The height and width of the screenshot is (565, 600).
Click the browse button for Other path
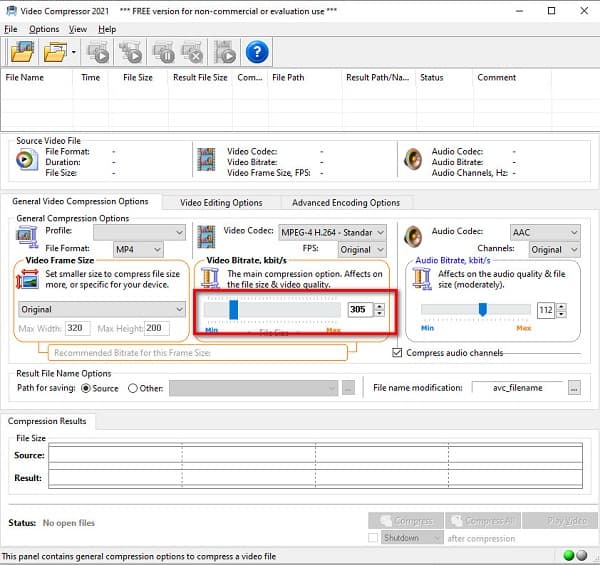[x=348, y=388]
